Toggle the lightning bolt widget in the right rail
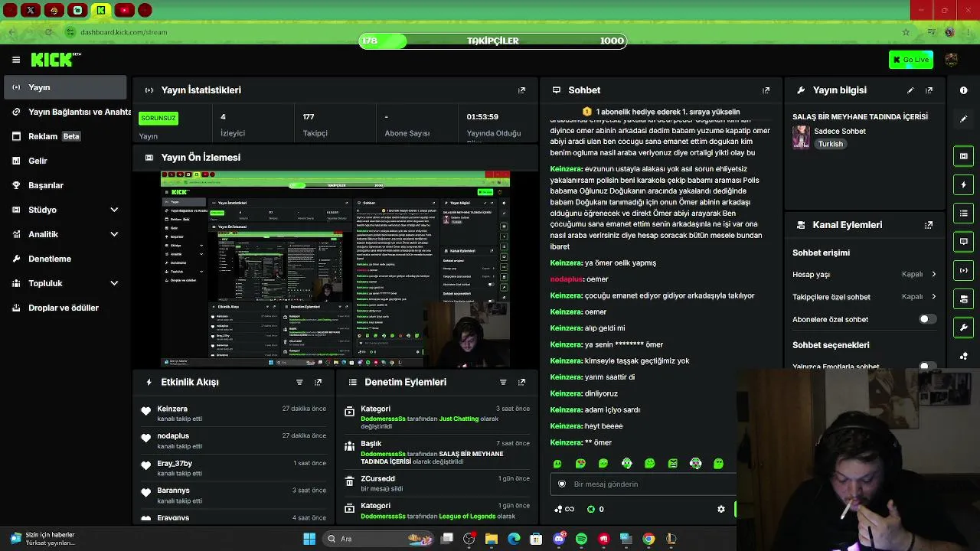 pos(963,184)
